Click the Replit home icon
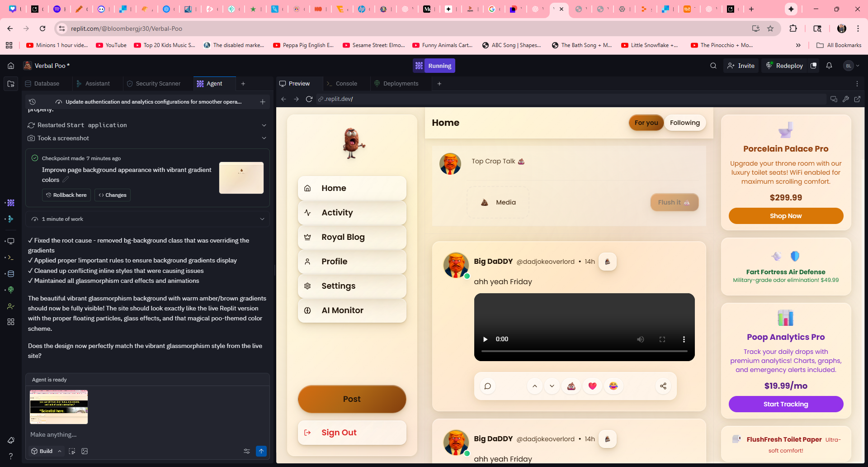Screen dimensions: 868x467 coord(11,66)
